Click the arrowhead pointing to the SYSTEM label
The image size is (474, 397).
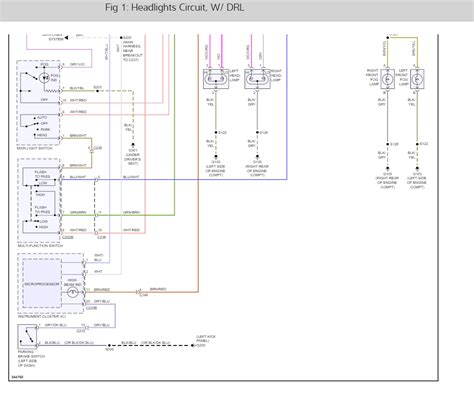point(66,38)
